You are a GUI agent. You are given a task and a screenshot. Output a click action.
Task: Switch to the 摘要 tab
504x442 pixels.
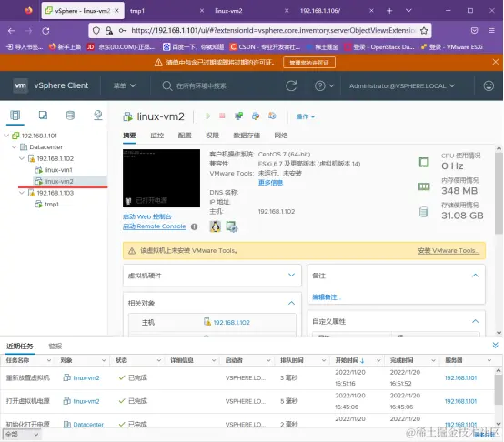[x=129, y=136]
